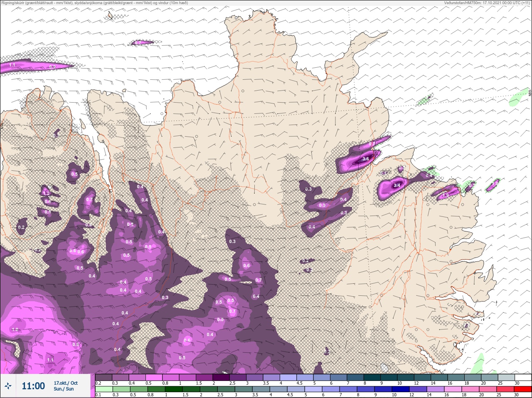Click the dark teal upper-row swatch starting at 10
This screenshot has height=398, width=532.
click(x=406, y=377)
